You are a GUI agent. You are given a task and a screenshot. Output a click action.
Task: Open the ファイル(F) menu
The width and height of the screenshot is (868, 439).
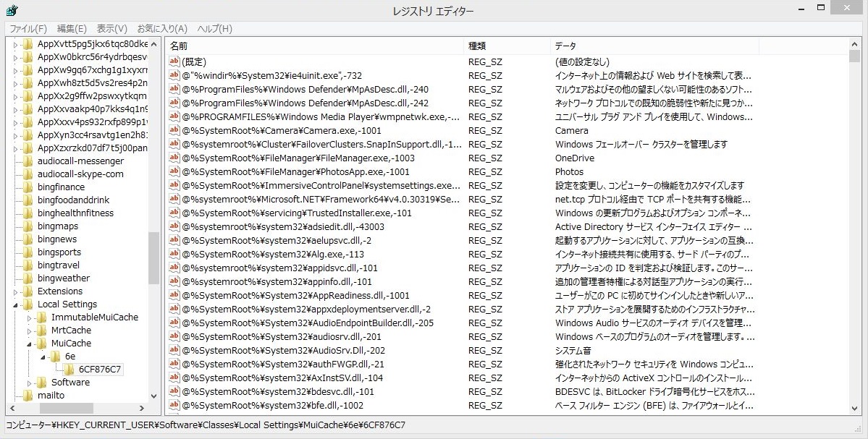click(x=28, y=29)
